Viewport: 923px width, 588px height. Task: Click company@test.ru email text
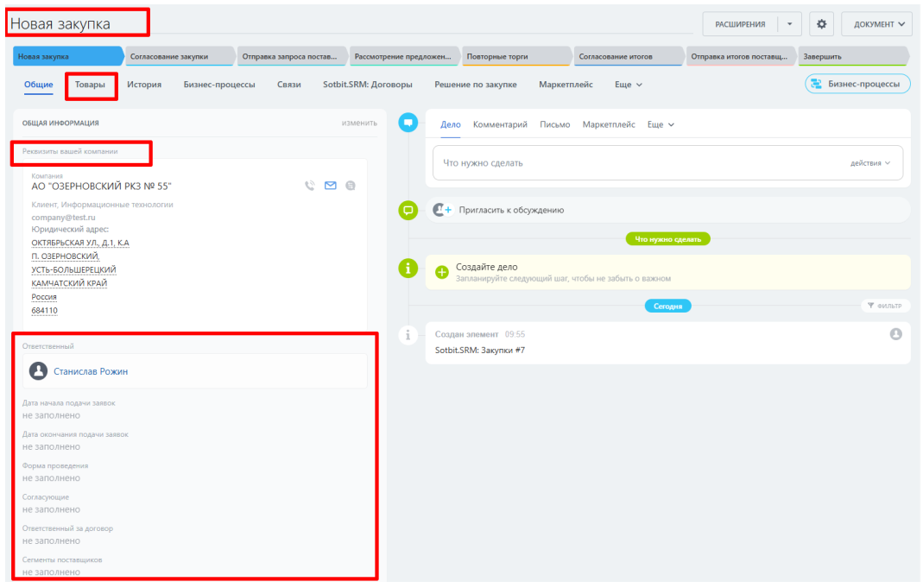[63, 218]
